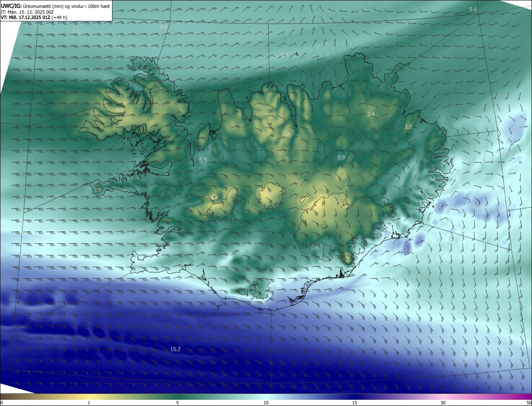The height and width of the screenshot is (406, 532).
Task: Click the 3.8 value label
Action: (x=408, y=127)
